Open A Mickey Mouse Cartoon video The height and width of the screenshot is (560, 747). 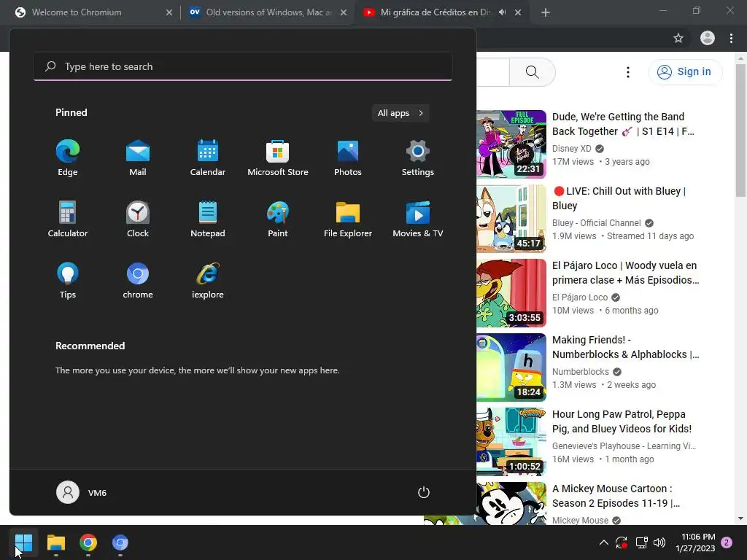(616, 496)
